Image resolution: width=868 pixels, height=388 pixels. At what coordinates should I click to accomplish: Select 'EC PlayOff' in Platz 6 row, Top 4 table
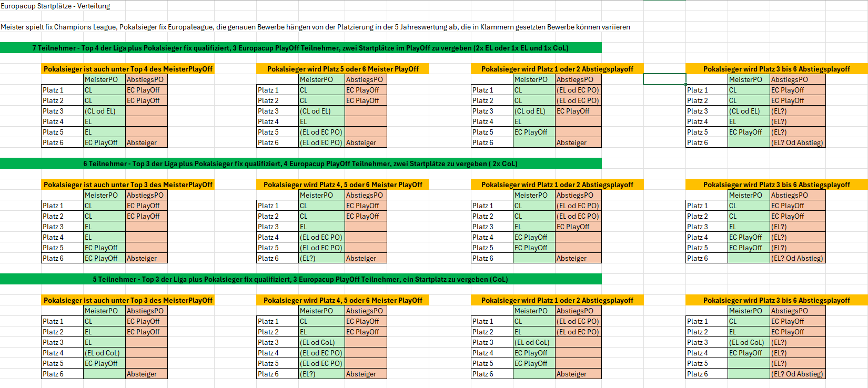[x=104, y=142]
